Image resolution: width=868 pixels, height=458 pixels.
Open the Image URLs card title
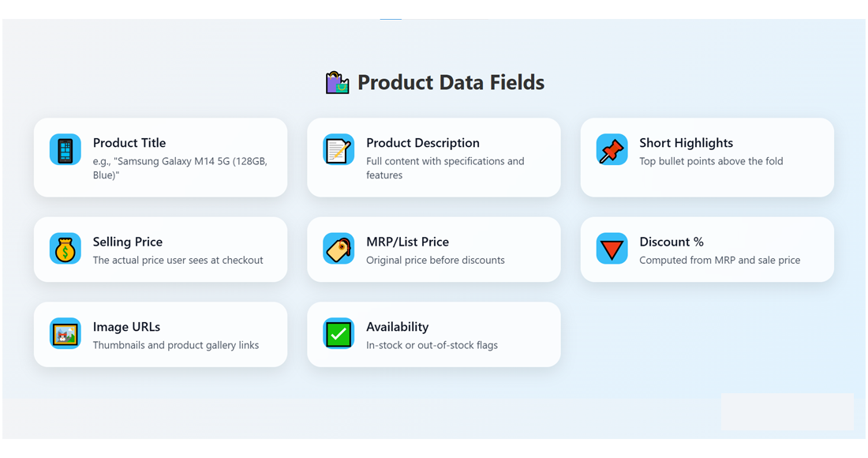(x=126, y=327)
